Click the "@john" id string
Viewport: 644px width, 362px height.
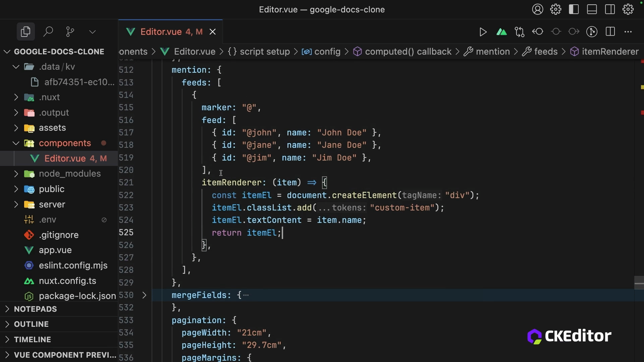[x=259, y=133]
